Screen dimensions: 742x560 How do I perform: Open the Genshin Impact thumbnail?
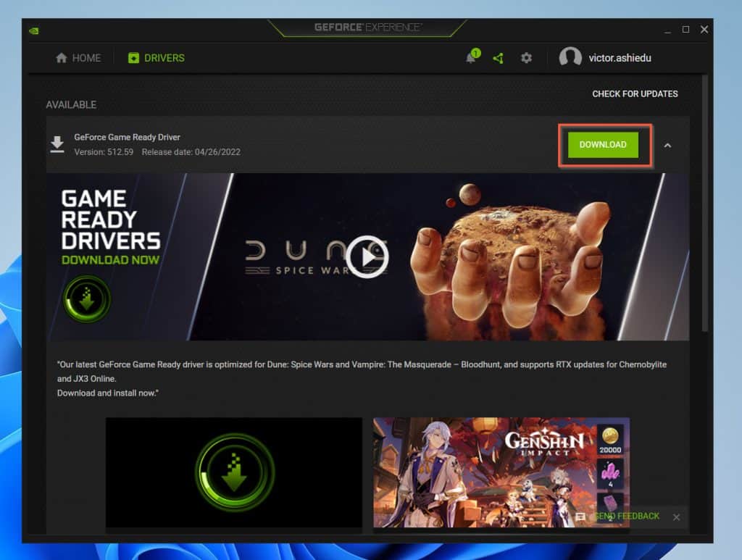pos(501,472)
